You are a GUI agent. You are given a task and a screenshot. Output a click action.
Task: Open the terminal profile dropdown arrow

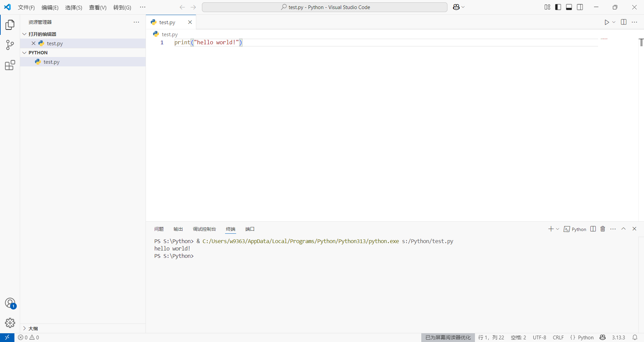click(557, 229)
